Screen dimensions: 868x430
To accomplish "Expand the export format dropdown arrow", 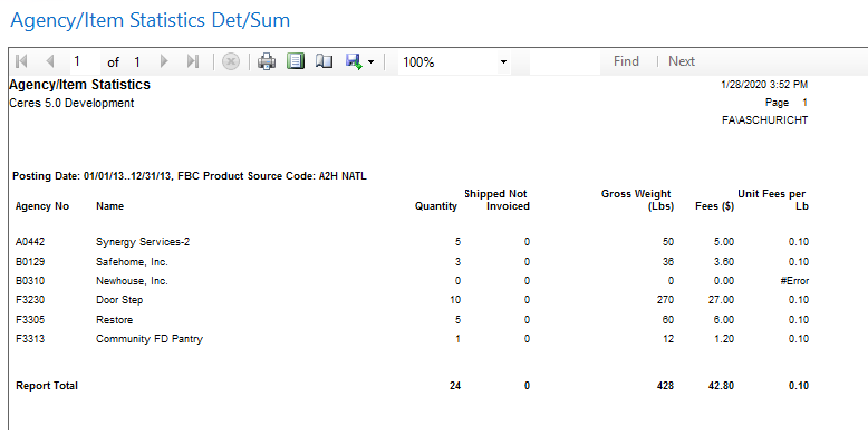I will coord(370,62).
